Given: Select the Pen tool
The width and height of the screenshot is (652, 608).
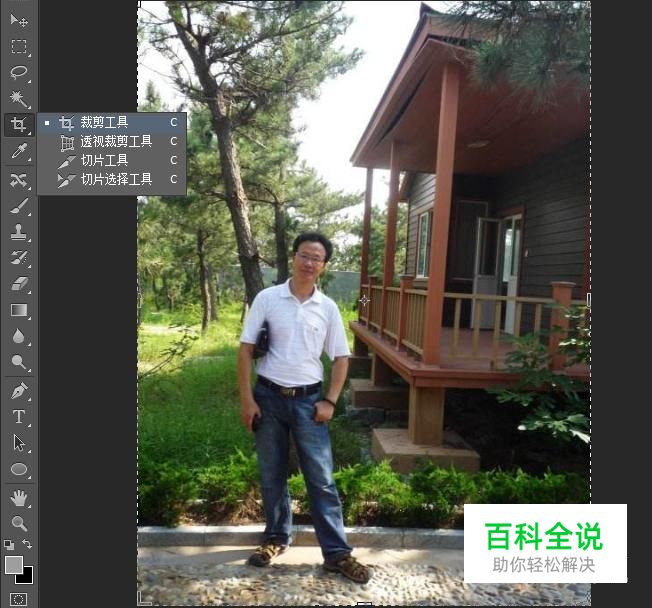Looking at the screenshot, I should pos(19,391).
